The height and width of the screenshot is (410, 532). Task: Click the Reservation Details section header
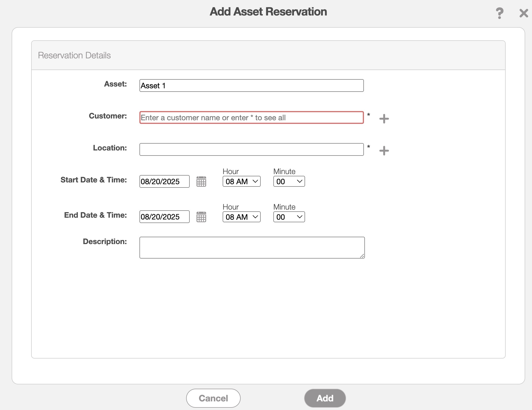coord(74,55)
